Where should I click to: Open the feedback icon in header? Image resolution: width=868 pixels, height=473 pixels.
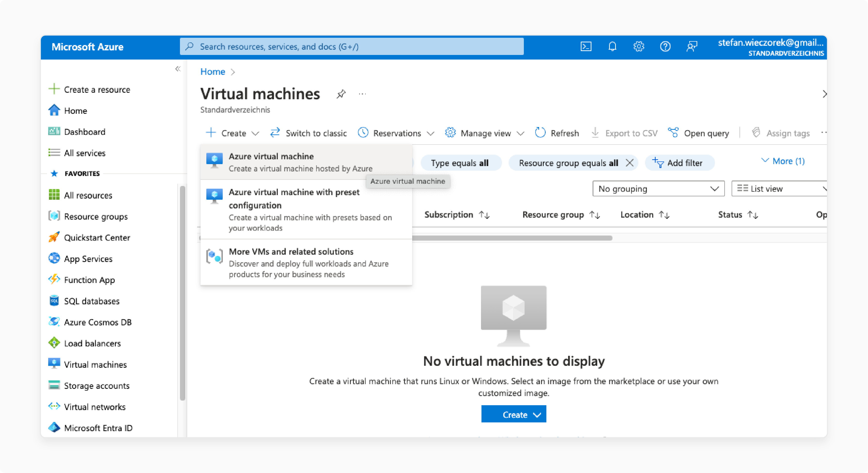[x=691, y=46]
